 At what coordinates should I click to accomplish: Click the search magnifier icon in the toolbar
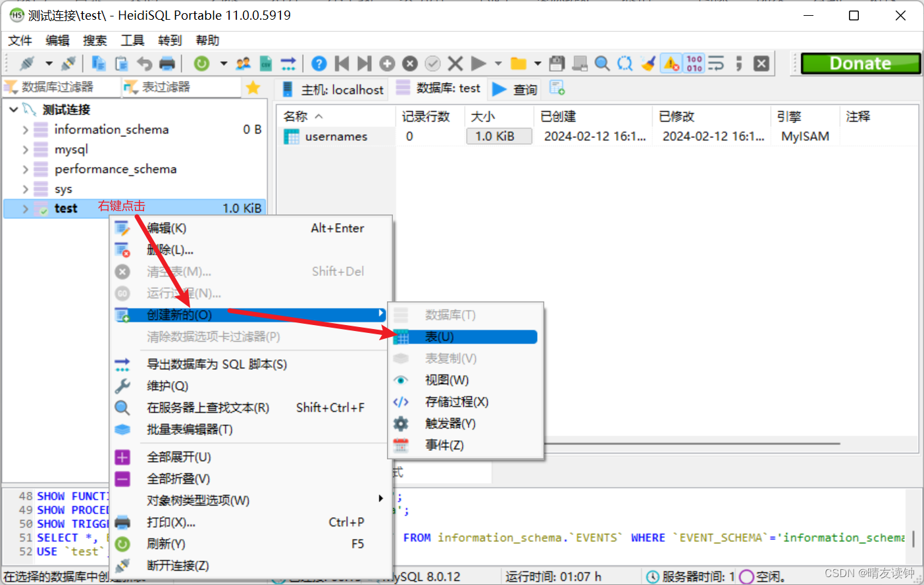[602, 63]
